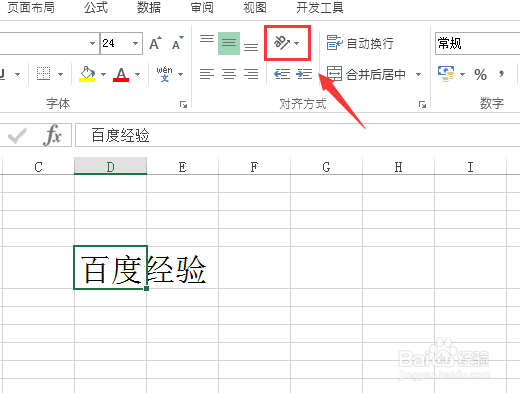520x393 pixels.
Task: Open font size 24 dropdown
Action: click(135, 43)
